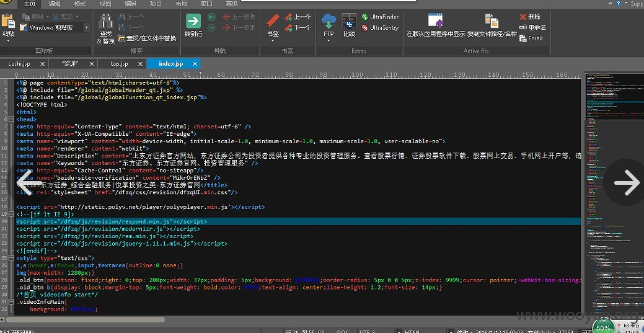644x333 pixels.
Task: Close the ceshi.jsp file tab
Action: tap(43, 64)
